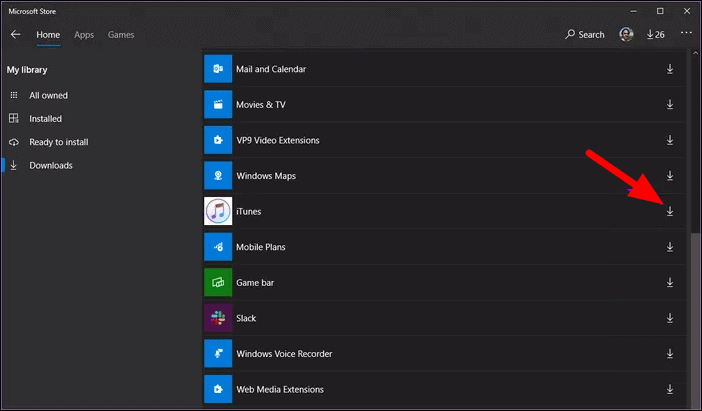Click the Mobile Plans name
702x411 pixels.
point(261,247)
